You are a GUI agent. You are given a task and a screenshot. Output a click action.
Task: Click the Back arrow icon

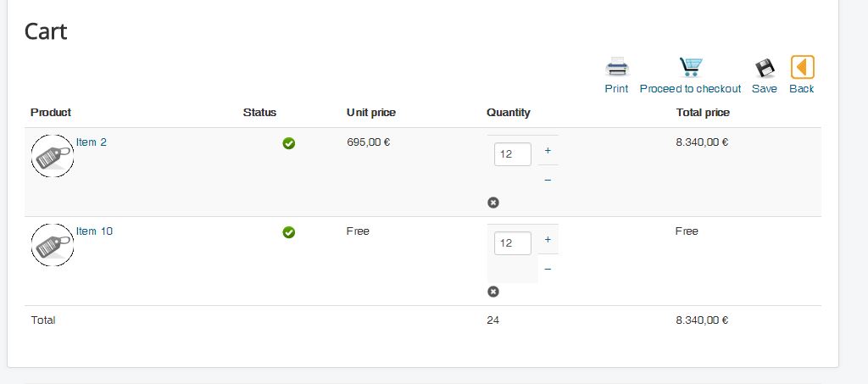pos(802,67)
